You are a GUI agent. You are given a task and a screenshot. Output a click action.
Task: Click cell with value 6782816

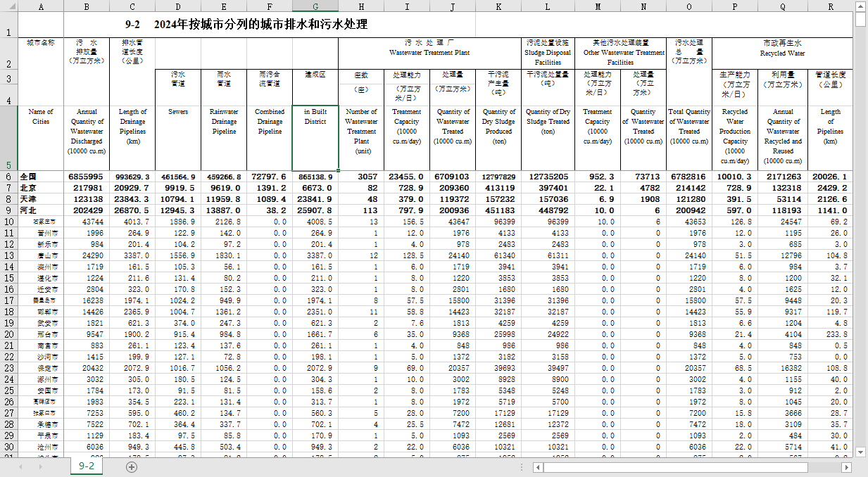coord(689,177)
